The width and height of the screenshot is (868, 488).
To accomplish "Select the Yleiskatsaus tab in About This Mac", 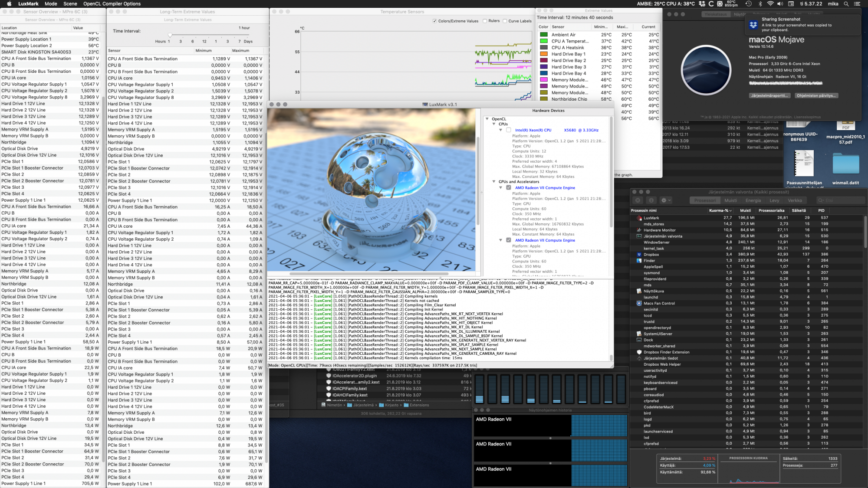I will (716, 14).
